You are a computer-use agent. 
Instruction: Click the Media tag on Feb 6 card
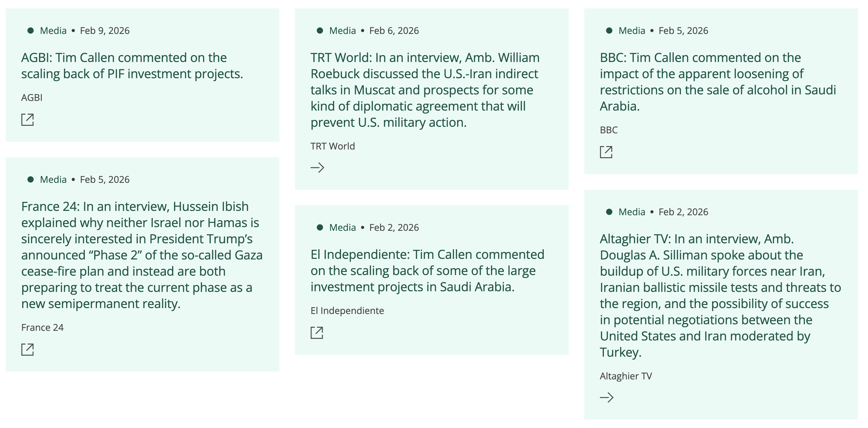tap(342, 31)
